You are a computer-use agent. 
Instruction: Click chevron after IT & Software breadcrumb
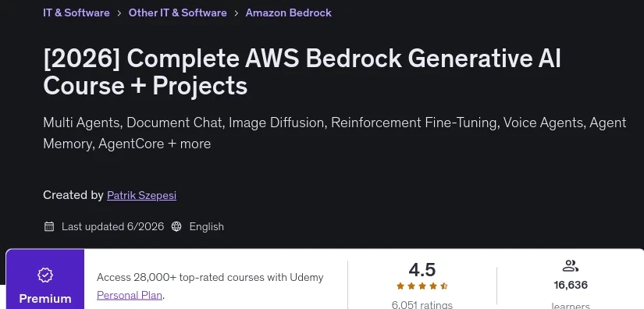(x=119, y=13)
